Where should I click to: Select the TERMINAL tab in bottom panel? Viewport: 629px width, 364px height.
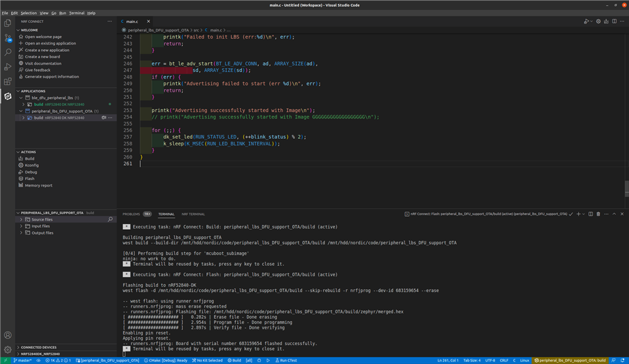pos(166,214)
